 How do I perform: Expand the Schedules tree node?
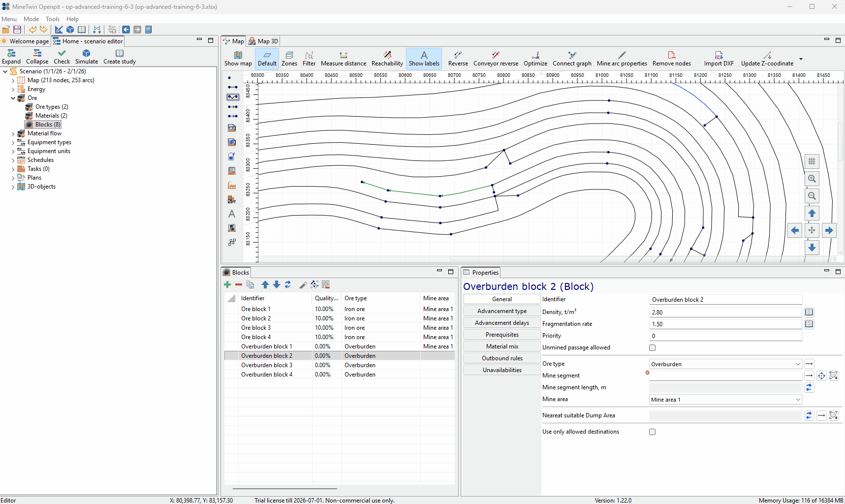pyautogui.click(x=13, y=160)
